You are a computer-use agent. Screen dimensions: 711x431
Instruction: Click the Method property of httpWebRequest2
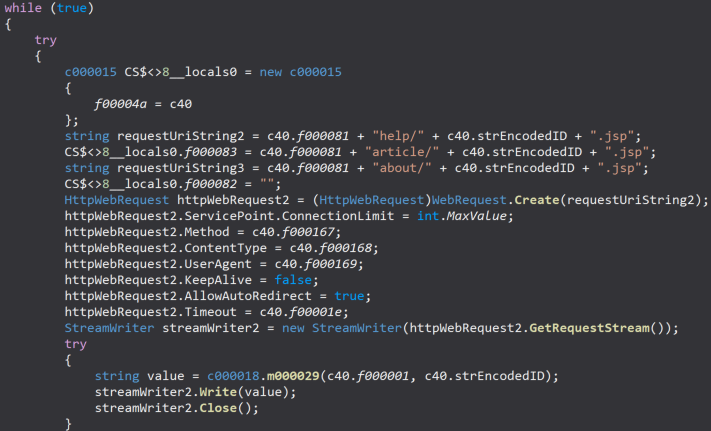tap(207, 232)
